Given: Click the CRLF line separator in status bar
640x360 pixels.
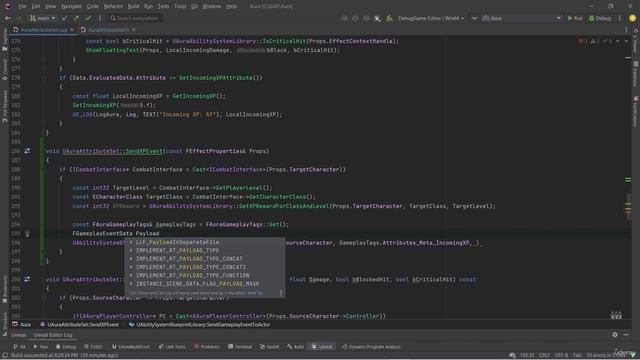Looking at the screenshot, I should [544, 356].
